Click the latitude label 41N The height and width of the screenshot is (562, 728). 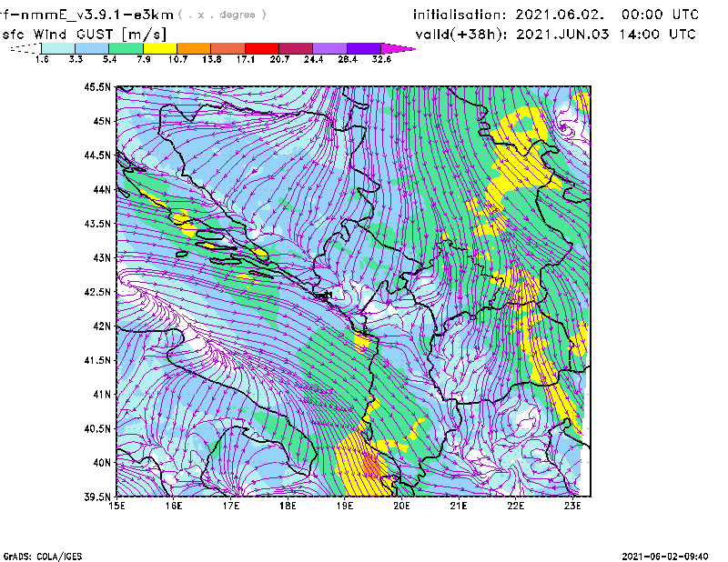pos(102,395)
